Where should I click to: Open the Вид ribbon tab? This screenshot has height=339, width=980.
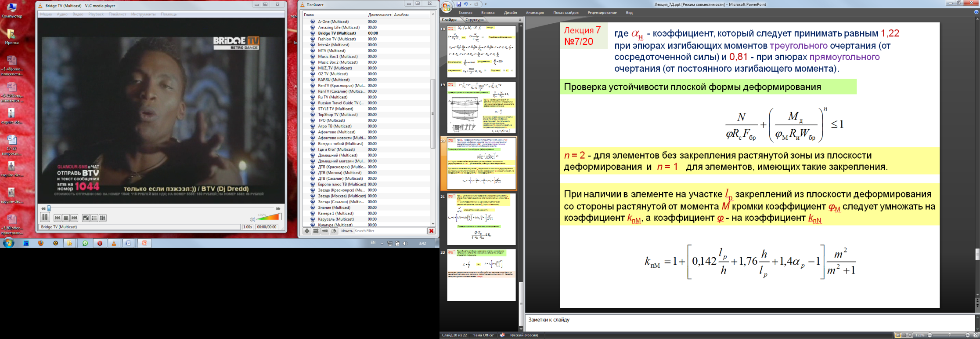coord(629,13)
